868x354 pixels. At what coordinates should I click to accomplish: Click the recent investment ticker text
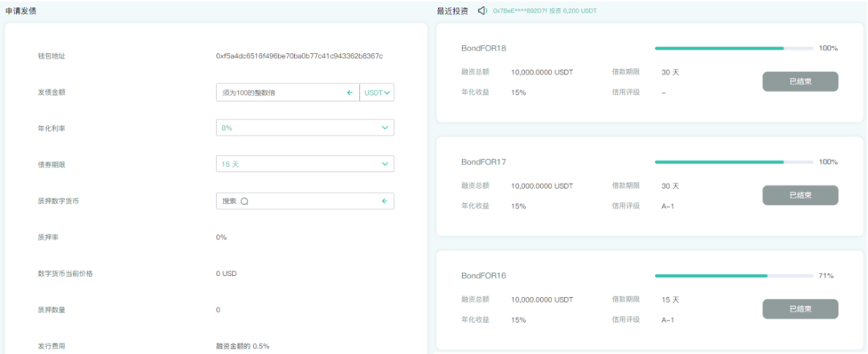pyautogui.click(x=545, y=11)
